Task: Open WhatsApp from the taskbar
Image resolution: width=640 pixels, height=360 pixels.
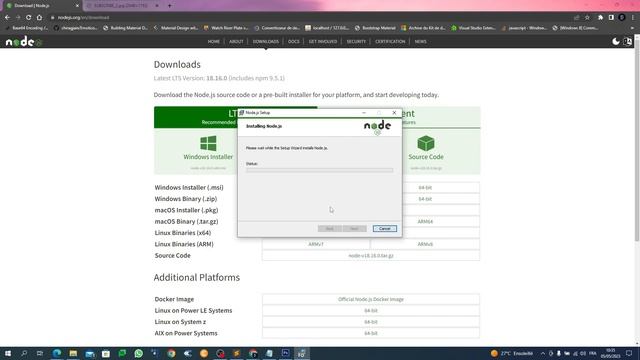Action: [x=138, y=353]
